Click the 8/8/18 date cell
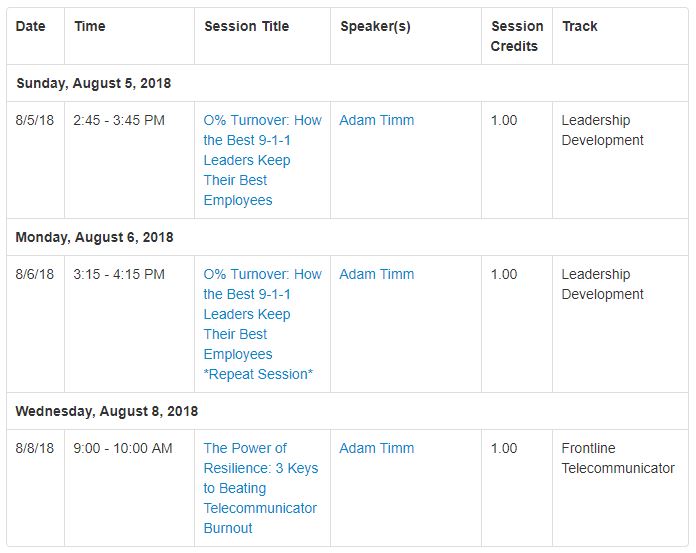Viewport: 696px width, 553px height. pos(35,448)
